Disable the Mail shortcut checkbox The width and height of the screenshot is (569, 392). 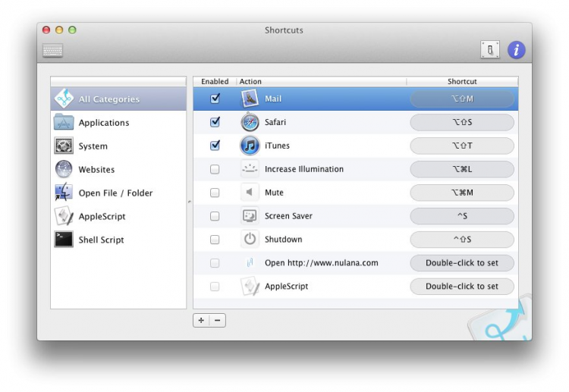click(x=215, y=99)
